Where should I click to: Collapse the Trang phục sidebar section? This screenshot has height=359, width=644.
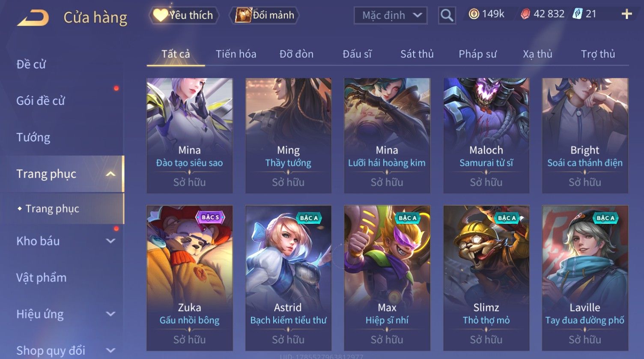[x=110, y=174]
